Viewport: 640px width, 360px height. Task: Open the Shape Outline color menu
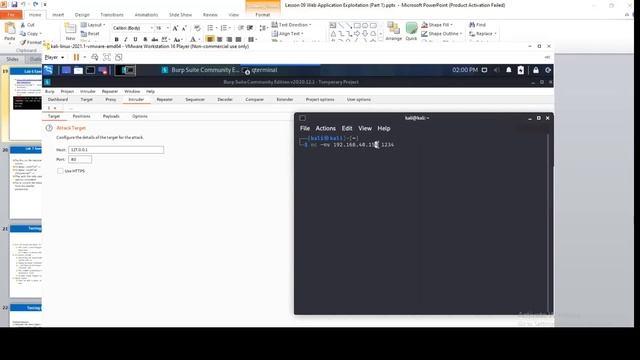(x=442, y=34)
